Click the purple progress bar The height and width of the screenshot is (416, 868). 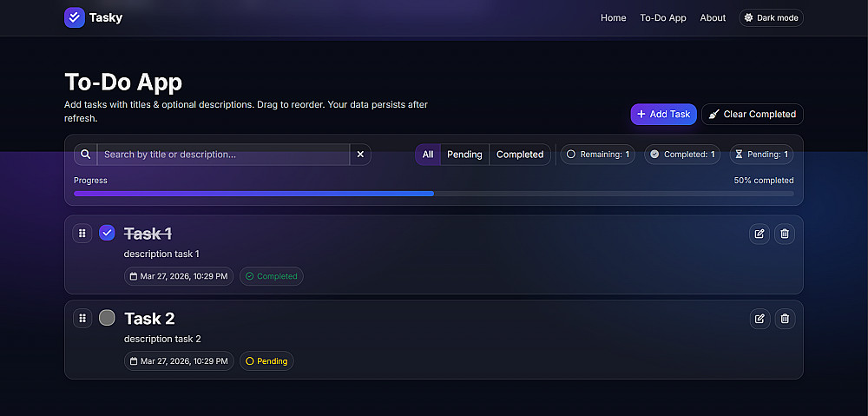(x=253, y=194)
